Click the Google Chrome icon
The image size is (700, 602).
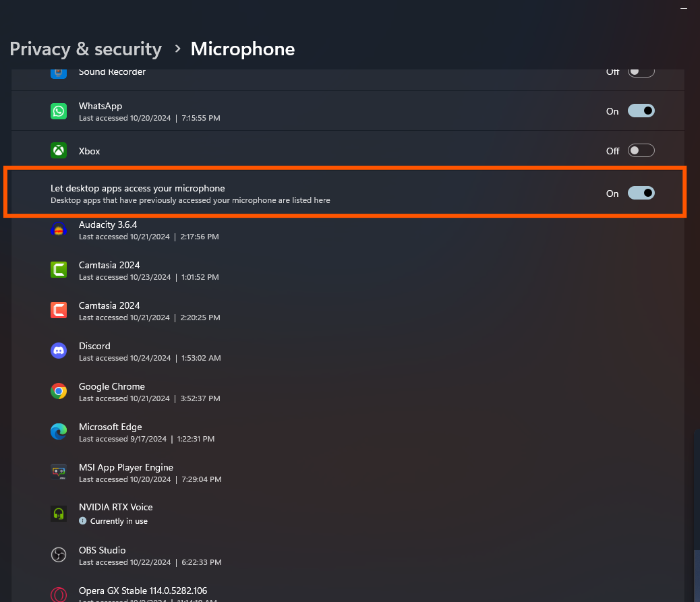click(x=59, y=392)
